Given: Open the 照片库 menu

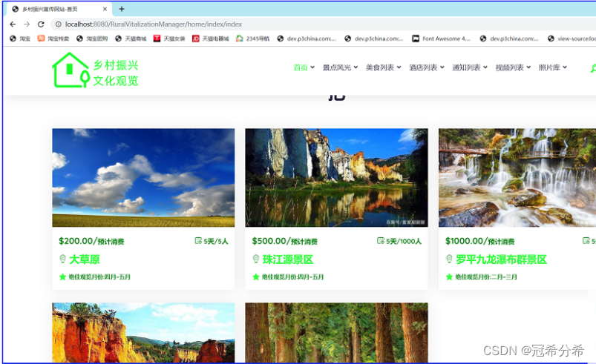Looking at the screenshot, I should coord(549,67).
